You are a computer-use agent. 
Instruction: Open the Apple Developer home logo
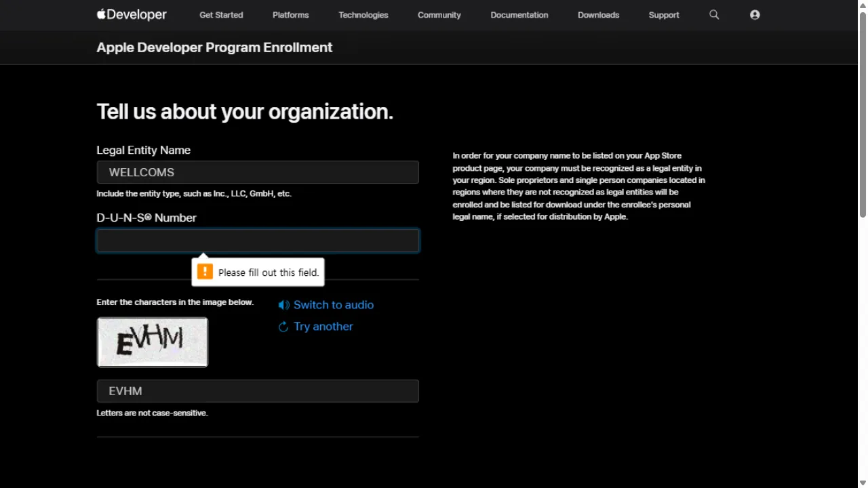point(132,14)
